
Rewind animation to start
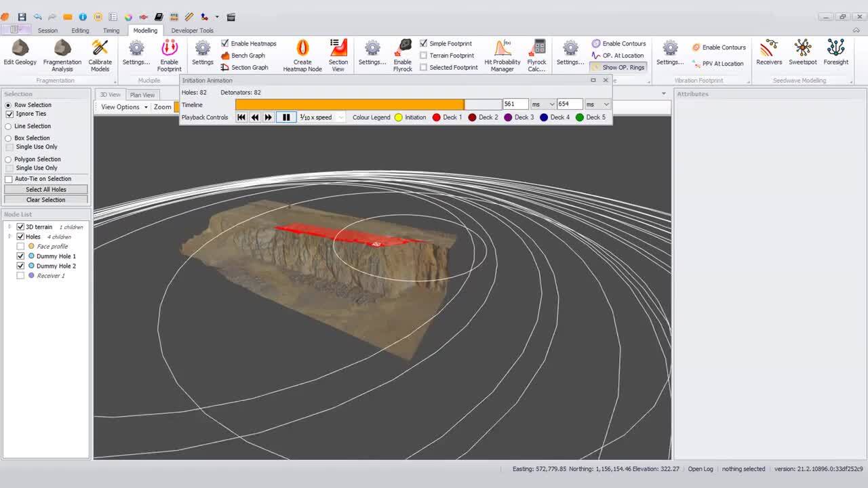pos(241,117)
